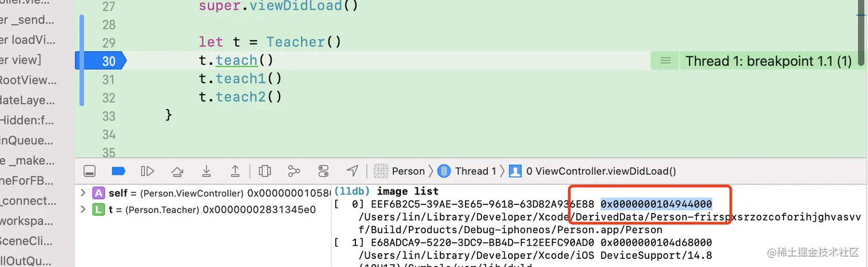The height and width of the screenshot is (267, 868).
Task: Expand the t variable
Action: tap(83, 210)
